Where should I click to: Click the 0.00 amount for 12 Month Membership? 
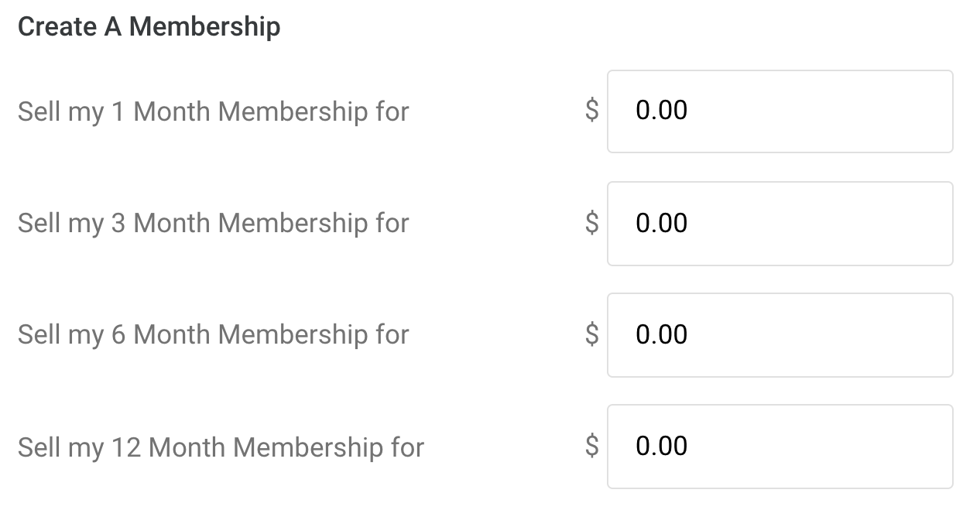tap(661, 446)
